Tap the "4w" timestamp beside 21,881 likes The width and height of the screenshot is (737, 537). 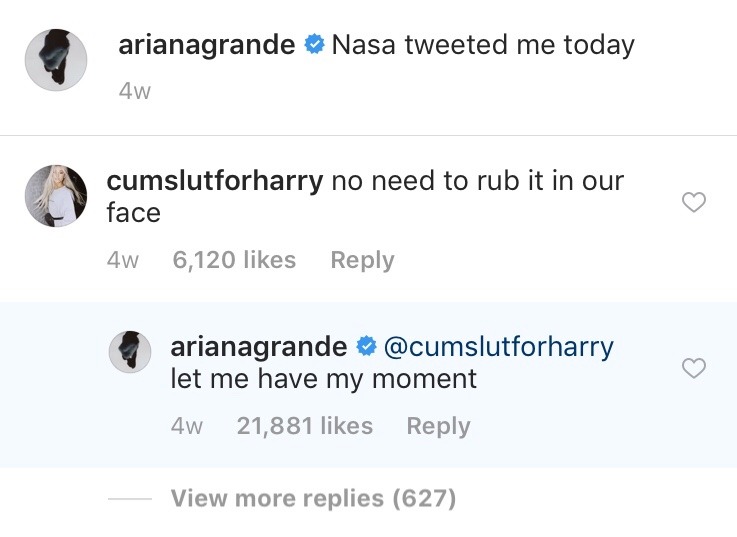[x=187, y=426]
